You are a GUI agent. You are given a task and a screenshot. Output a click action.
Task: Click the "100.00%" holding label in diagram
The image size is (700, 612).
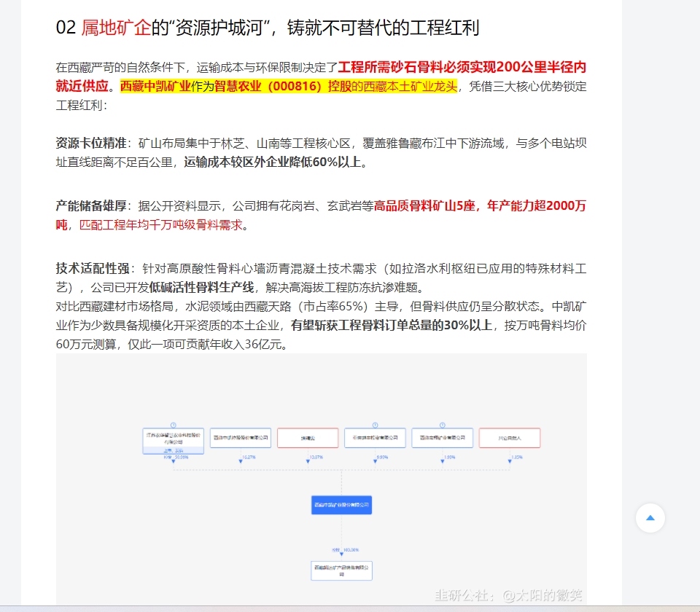351,550
